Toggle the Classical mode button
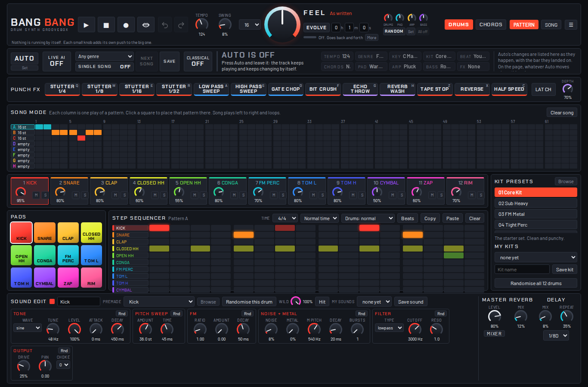 198,61
